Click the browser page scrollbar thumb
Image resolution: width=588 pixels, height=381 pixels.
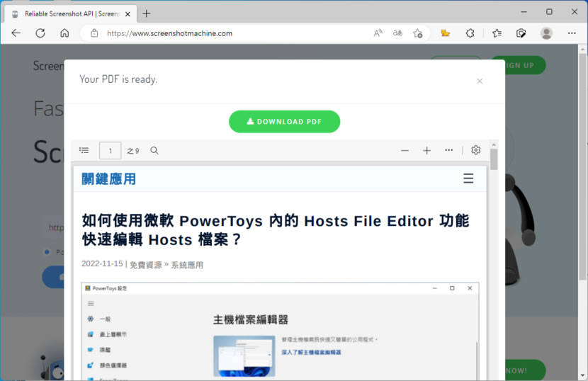pyautogui.click(x=582, y=166)
